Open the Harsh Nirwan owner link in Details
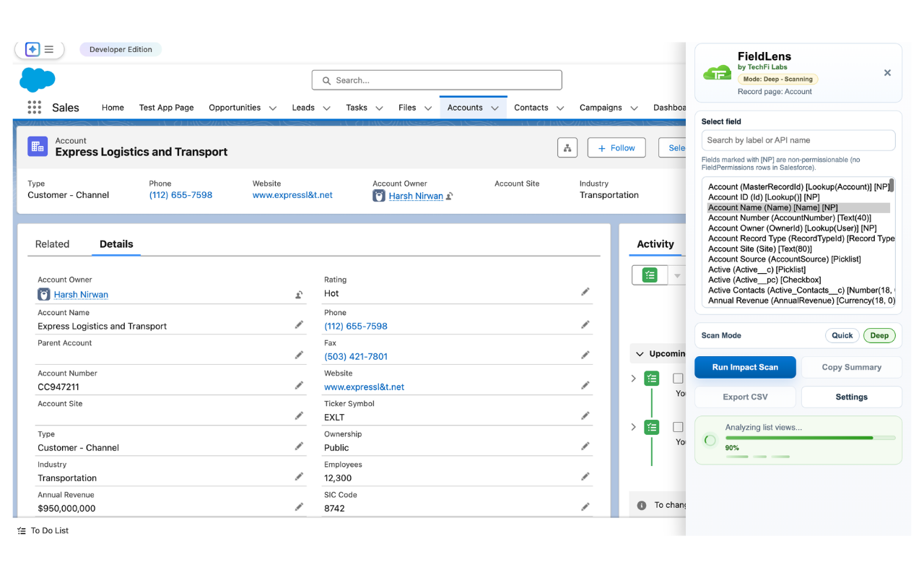Viewport: 924px width, 578px height. pyautogui.click(x=81, y=295)
